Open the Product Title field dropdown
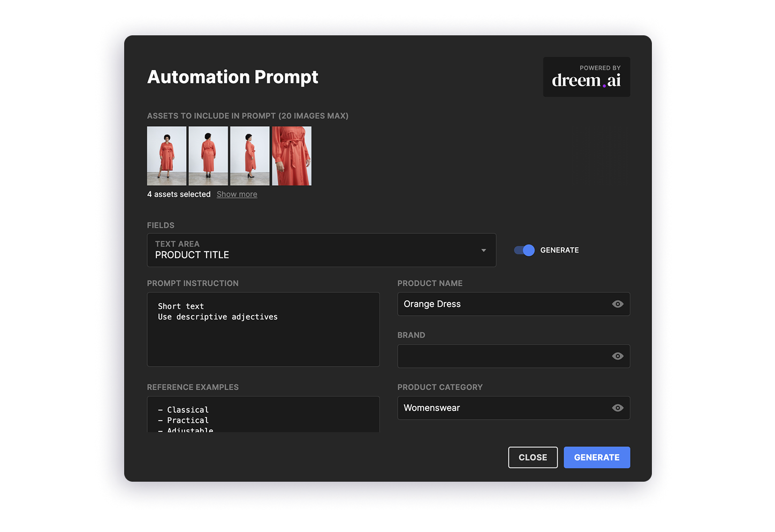Screen dimensions: 775x532 pyautogui.click(x=322, y=250)
